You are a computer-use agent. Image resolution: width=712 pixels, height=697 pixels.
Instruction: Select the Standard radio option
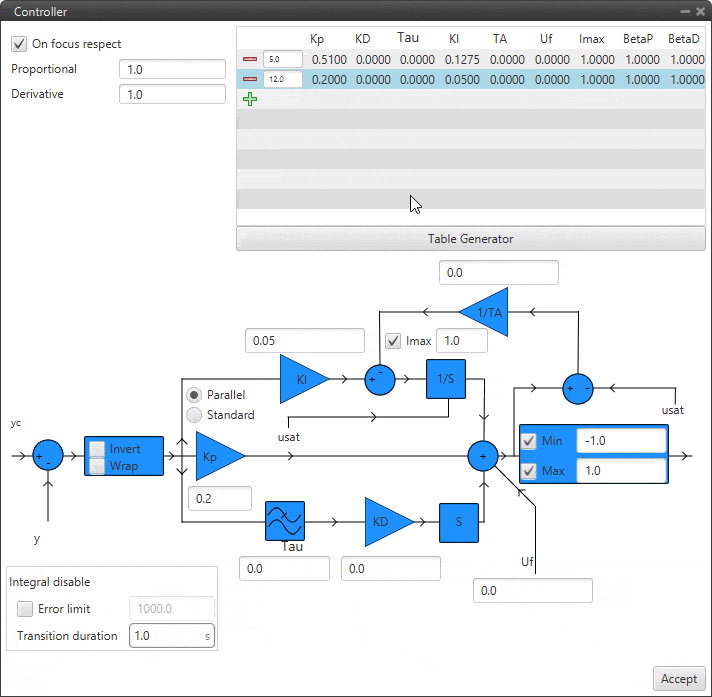pos(194,415)
